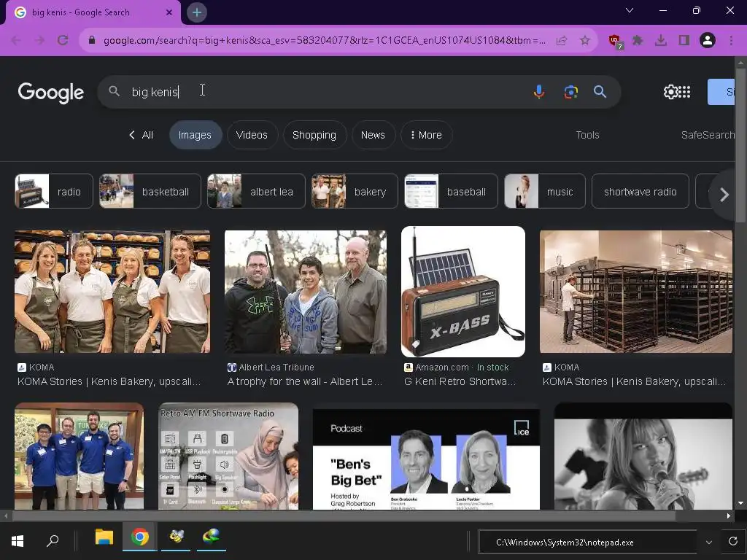Select the Images tab

(195, 135)
